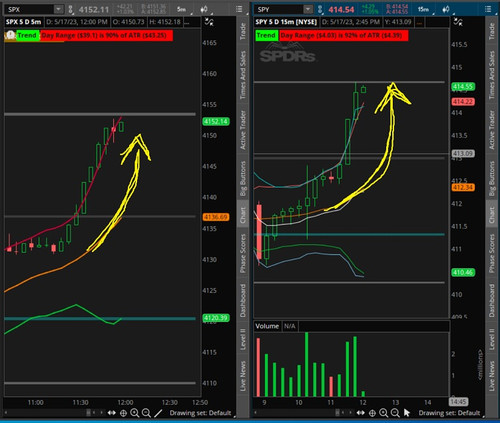
Task: Click the studies edit icon on SPY chart
Action: 458,22
